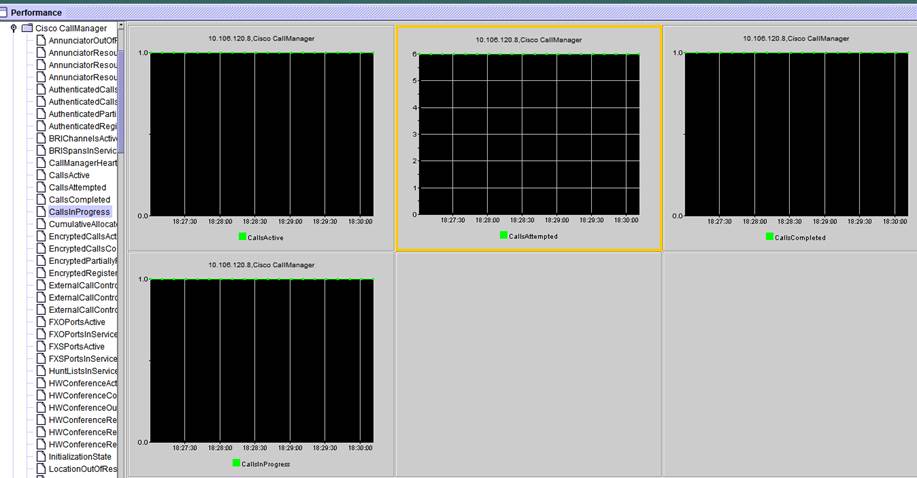Image resolution: width=917 pixels, height=478 pixels.
Task: Click the tree scrollbar up arrow
Action: (x=121, y=26)
